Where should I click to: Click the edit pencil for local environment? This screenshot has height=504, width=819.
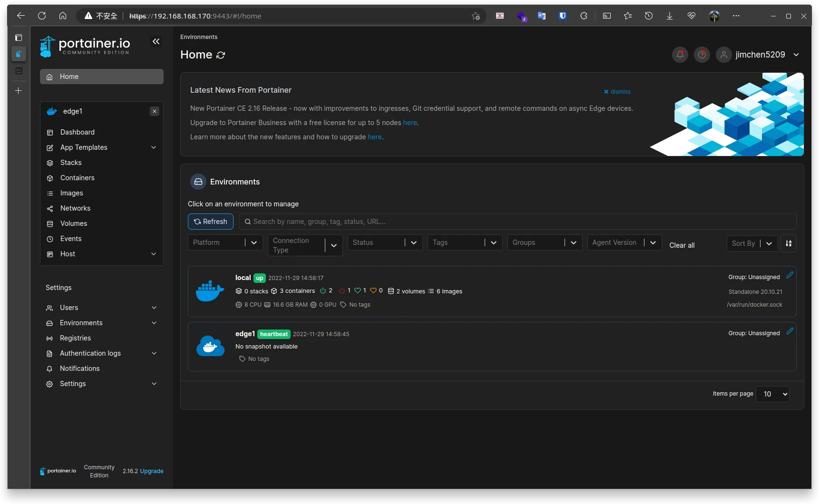coord(790,275)
